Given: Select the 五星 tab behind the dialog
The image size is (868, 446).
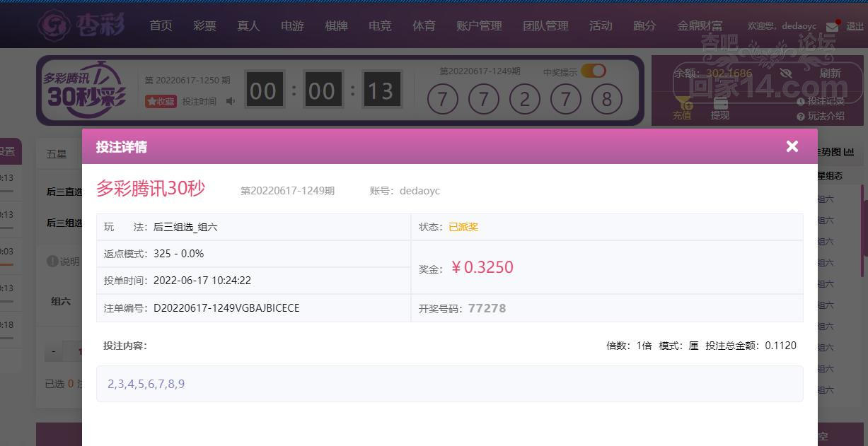Looking at the screenshot, I should [x=57, y=153].
